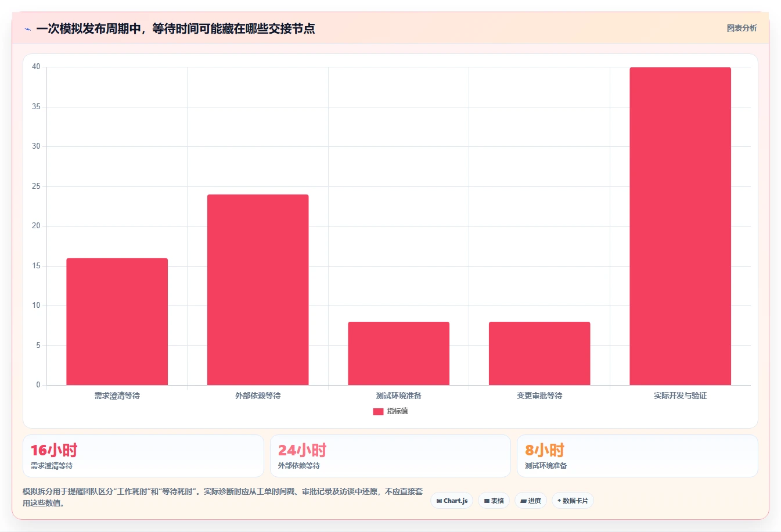Click the lightning icon beside the title
Screen dimensions: 781x532
click(27, 29)
